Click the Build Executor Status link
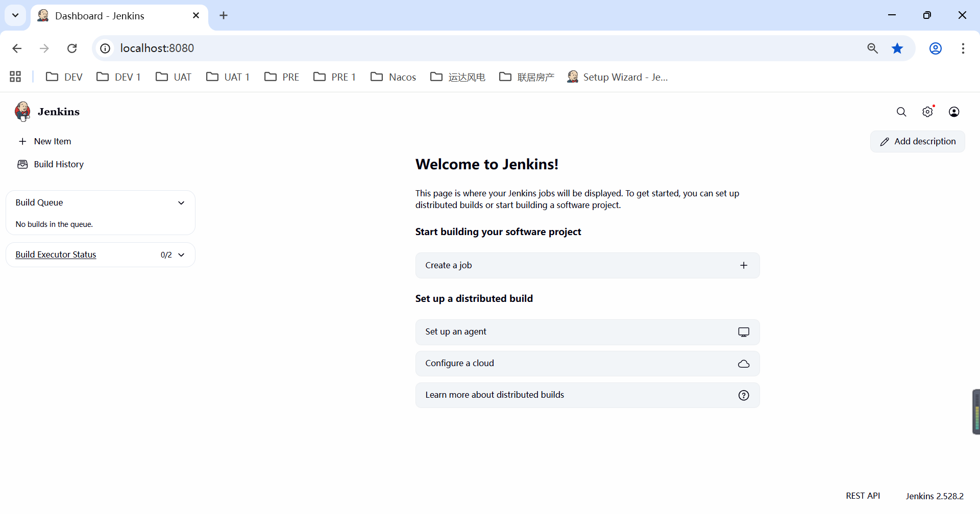Screen dimensions: 980x514 point(56,254)
